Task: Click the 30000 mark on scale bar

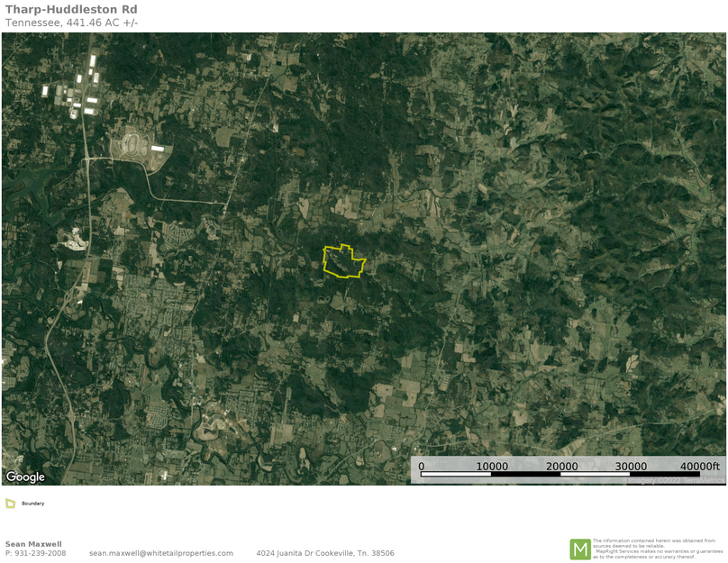Action: [x=631, y=466]
